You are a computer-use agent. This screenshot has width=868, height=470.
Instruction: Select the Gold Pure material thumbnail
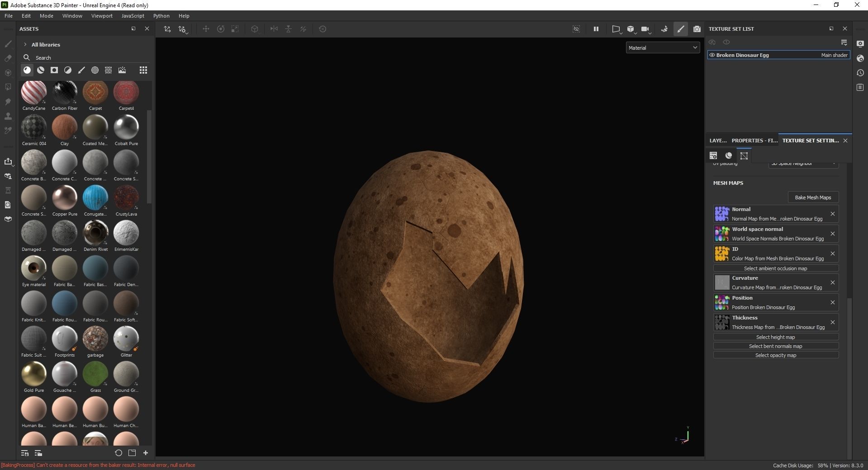34,374
